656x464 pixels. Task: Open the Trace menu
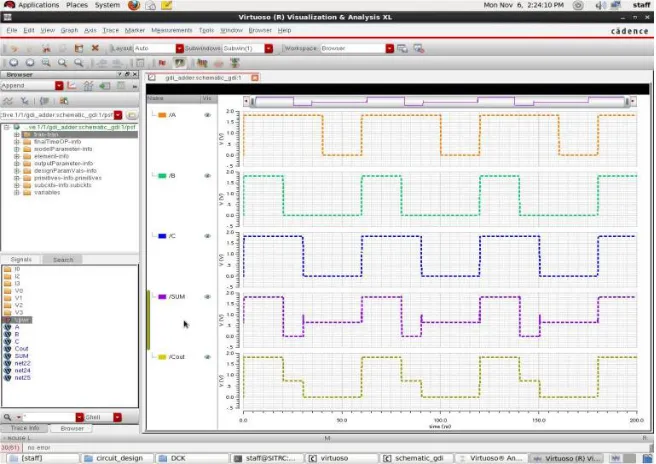click(x=110, y=30)
